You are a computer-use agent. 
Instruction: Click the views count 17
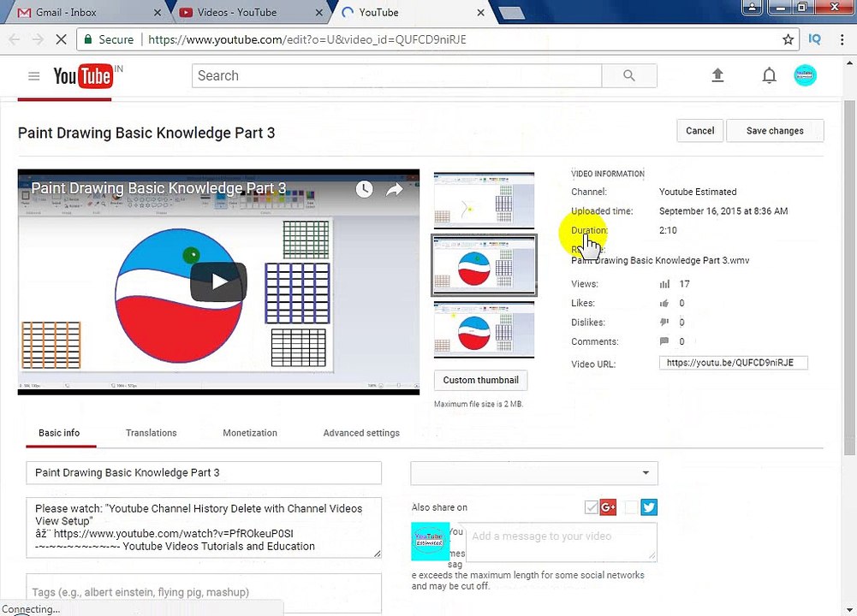[x=684, y=284]
